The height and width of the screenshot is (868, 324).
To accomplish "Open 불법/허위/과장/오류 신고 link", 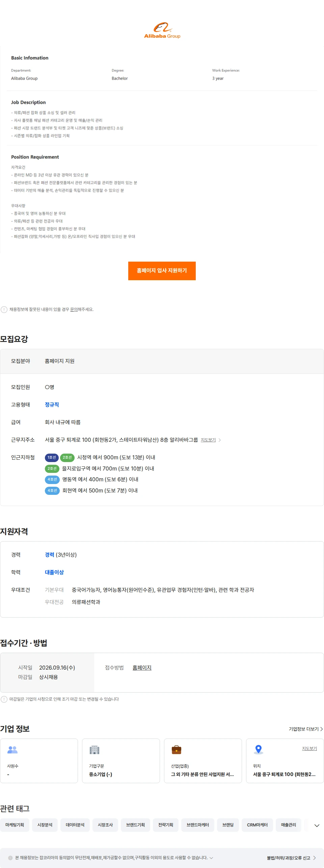I will tap(292, 858).
